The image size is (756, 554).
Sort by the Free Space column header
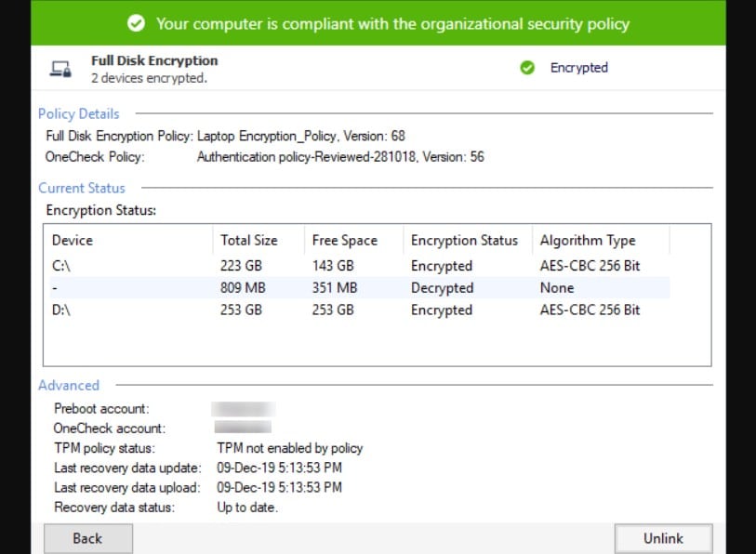pyautogui.click(x=354, y=240)
